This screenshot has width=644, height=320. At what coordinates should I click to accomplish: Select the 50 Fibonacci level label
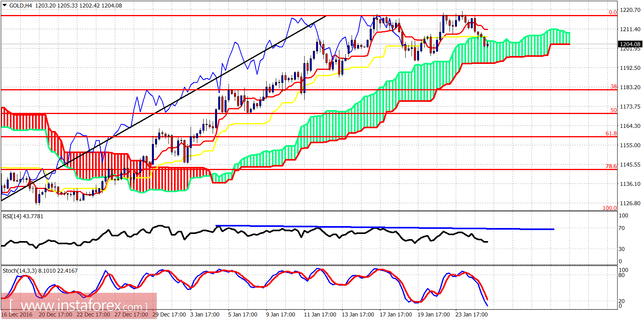click(x=614, y=110)
